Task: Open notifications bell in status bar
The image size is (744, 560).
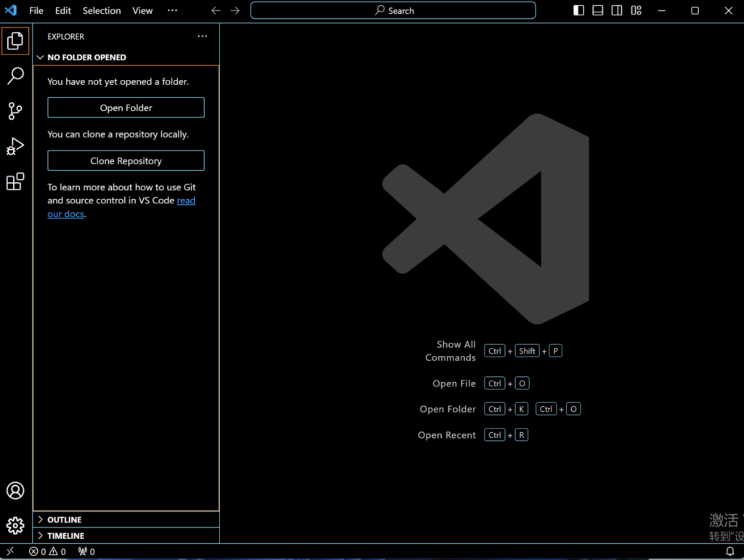Action: pyautogui.click(x=729, y=551)
